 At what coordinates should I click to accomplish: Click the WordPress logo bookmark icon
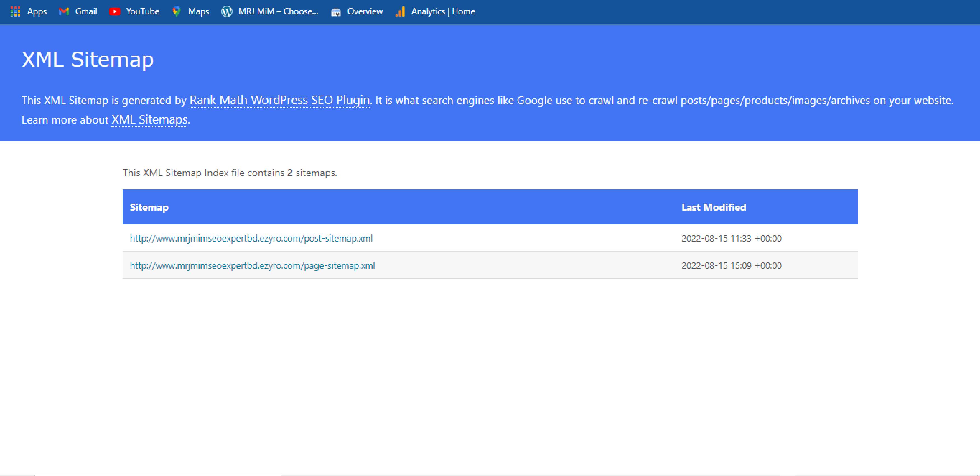pos(227,12)
